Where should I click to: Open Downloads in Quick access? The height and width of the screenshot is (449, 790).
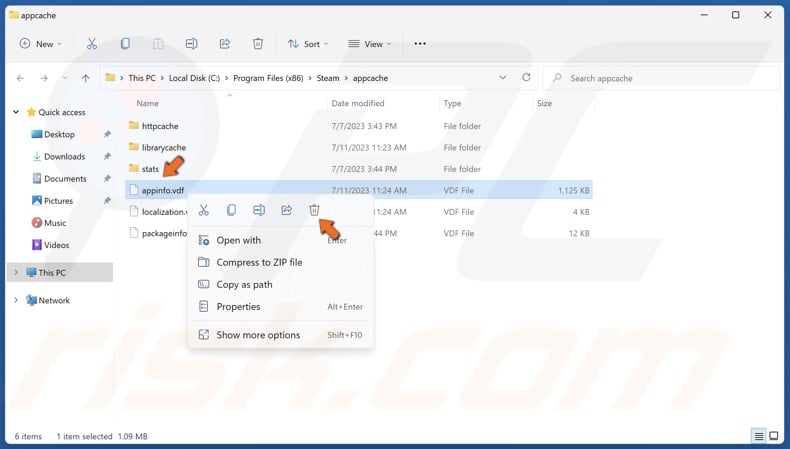pos(64,157)
